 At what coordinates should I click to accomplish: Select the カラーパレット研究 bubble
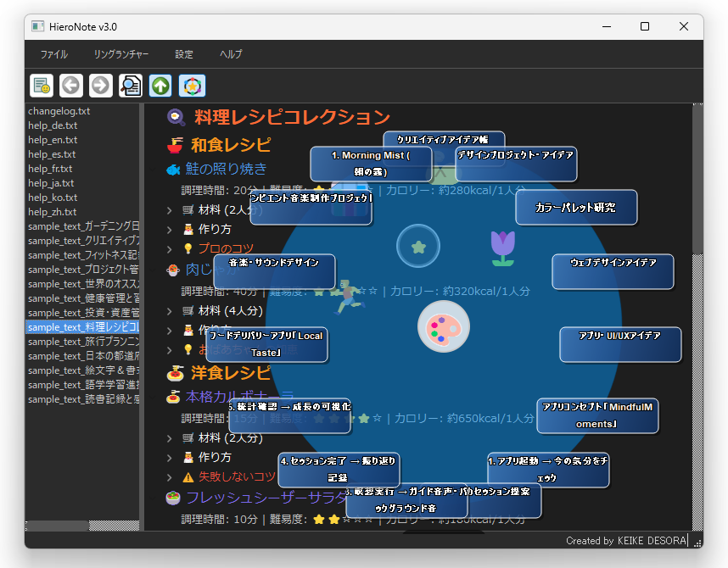coord(576,207)
